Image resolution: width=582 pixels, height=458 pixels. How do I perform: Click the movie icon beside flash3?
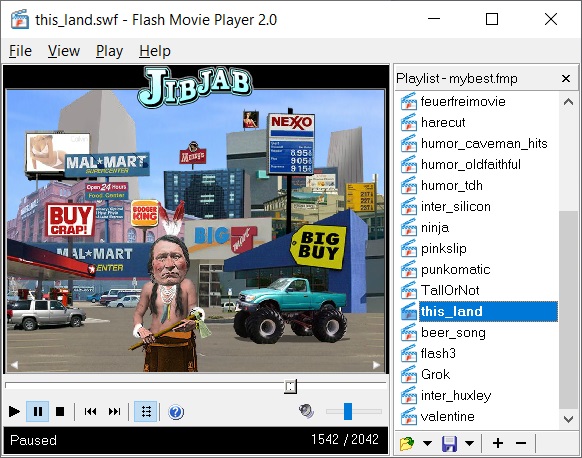pyautogui.click(x=409, y=353)
